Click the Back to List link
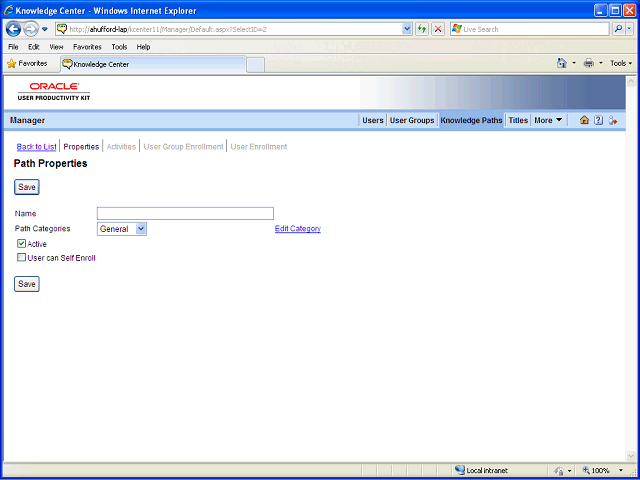The width and height of the screenshot is (640, 480). 36,147
